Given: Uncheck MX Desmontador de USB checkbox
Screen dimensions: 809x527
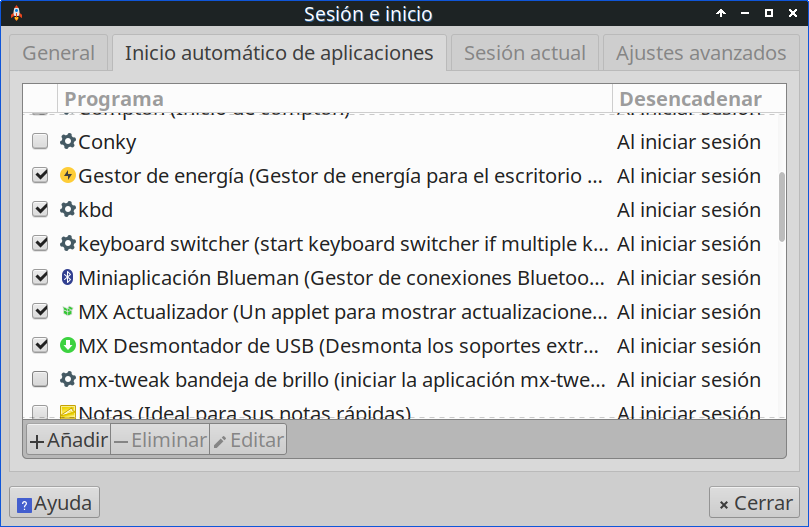Looking at the screenshot, I should pyautogui.click(x=40, y=345).
